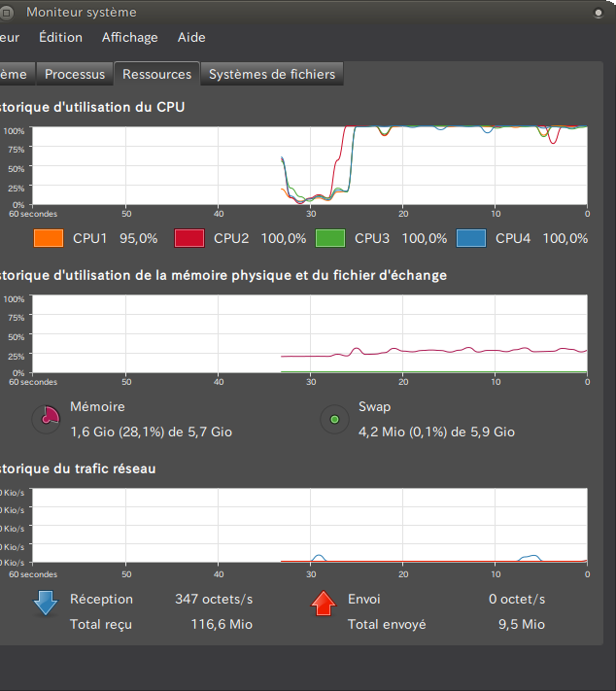616x691 pixels.
Task: Open the Aide menu
Action: click(191, 38)
